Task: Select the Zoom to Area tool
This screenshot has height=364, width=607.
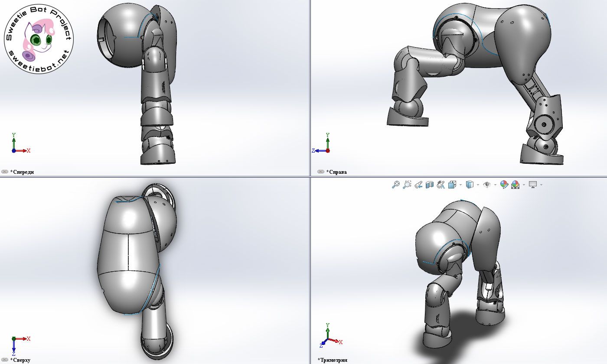Action: [407, 185]
